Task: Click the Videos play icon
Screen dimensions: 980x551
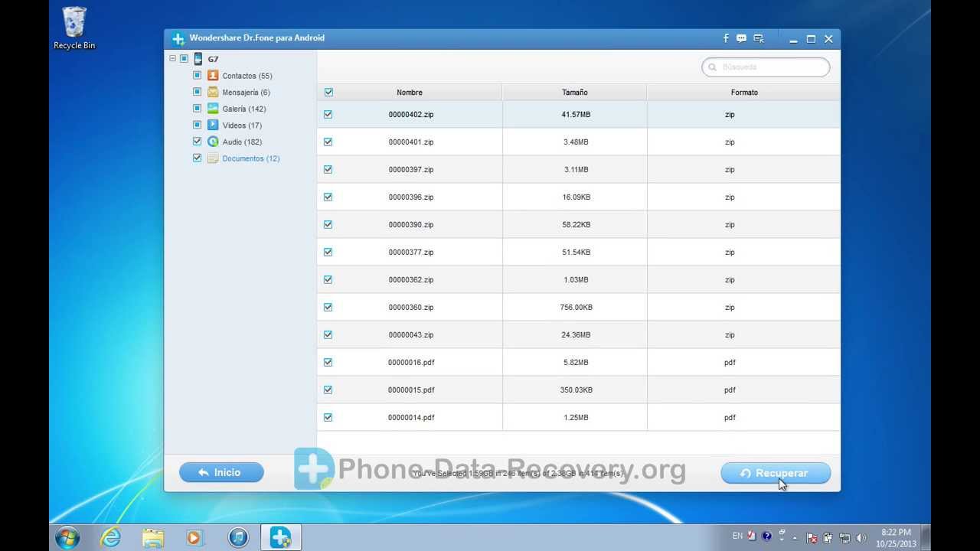Action: coord(213,125)
